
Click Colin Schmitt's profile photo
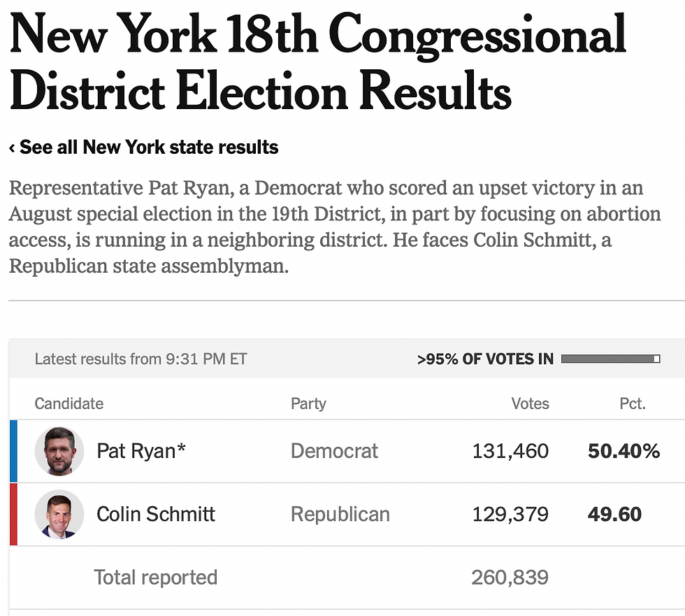[x=59, y=514]
